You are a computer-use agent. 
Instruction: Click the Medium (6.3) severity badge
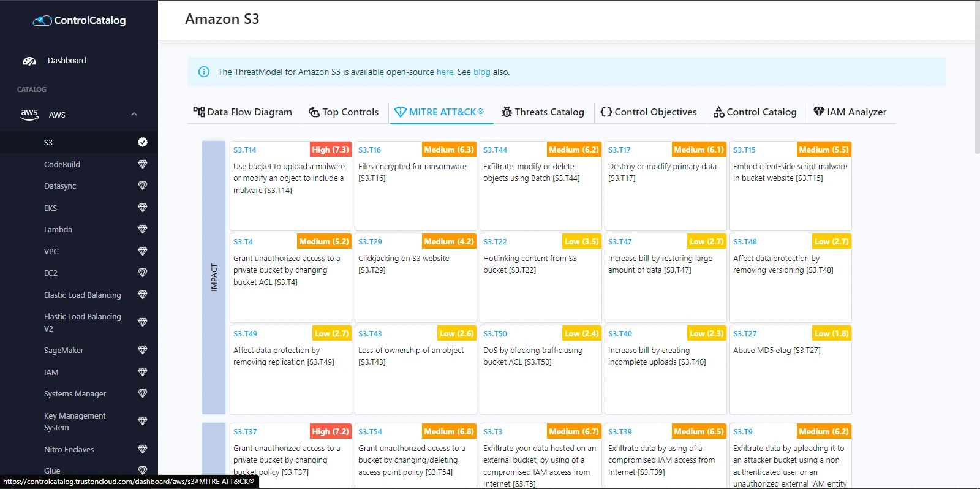[x=449, y=150]
